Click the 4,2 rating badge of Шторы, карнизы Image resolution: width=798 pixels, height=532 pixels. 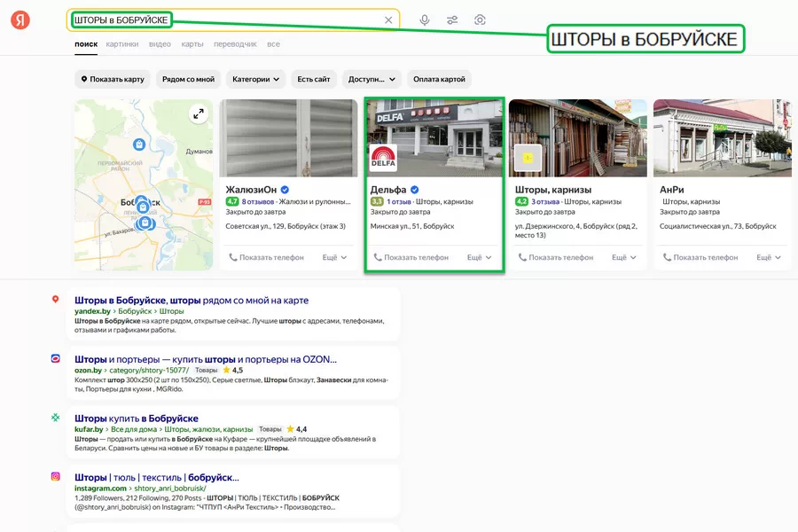[x=521, y=201]
